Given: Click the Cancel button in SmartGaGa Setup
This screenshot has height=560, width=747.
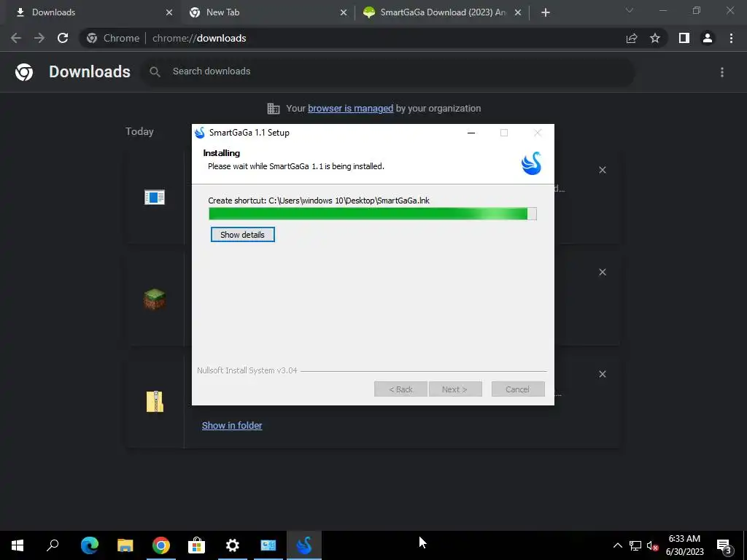Looking at the screenshot, I should (518, 389).
